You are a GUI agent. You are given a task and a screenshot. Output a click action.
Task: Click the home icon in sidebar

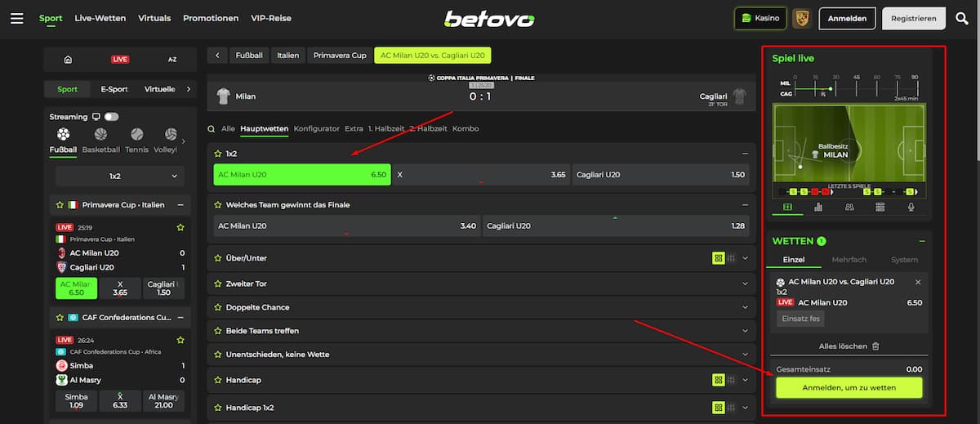tap(68, 60)
